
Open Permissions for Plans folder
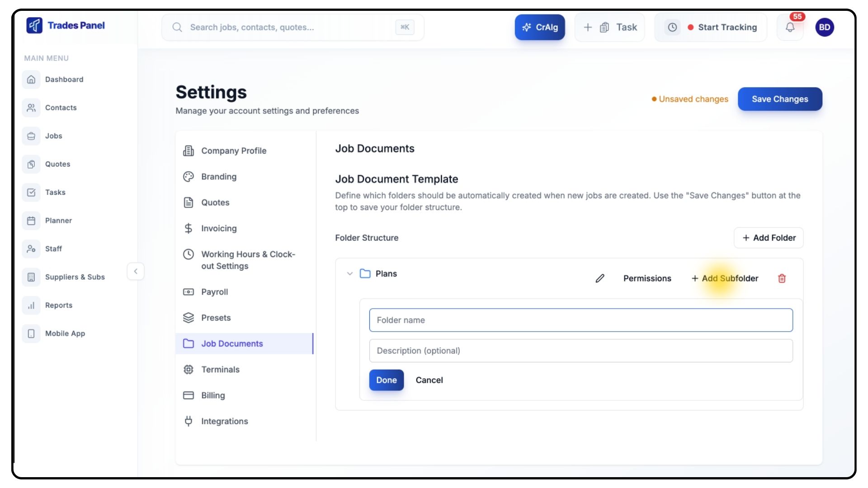pyautogui.click(x=647, y=278)
